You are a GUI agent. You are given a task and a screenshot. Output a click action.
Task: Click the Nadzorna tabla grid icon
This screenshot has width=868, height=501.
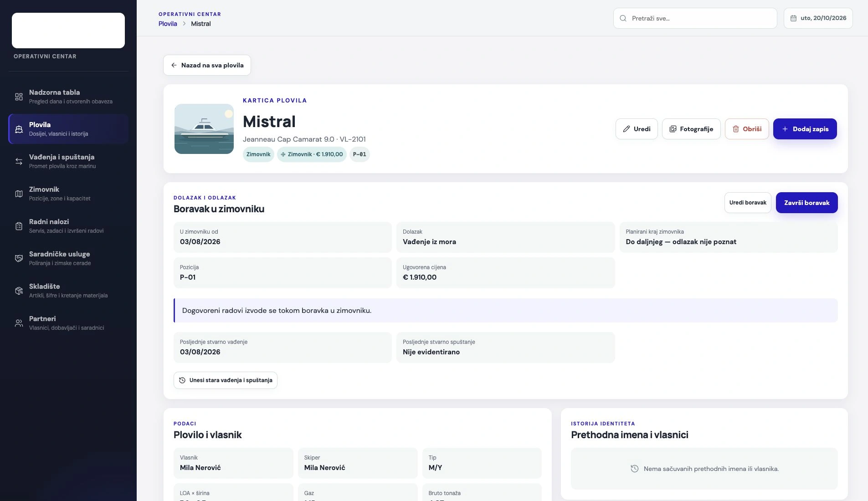click(19, 97)
